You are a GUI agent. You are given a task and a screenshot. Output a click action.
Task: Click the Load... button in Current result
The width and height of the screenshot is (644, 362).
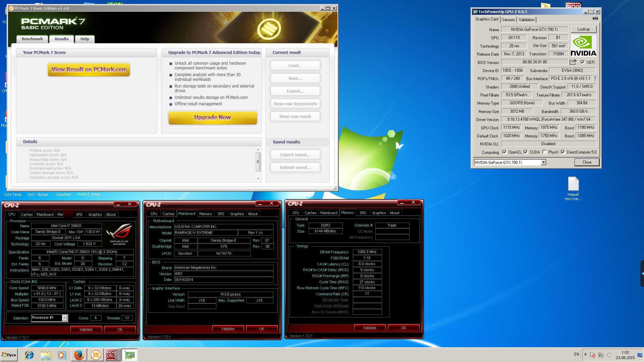pos(295,66)
